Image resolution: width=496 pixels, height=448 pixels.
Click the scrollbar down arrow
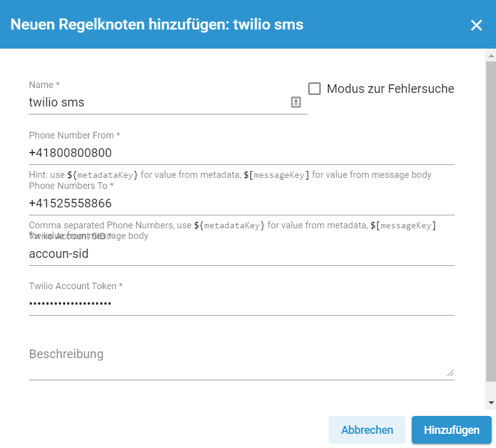pos(491,402)
